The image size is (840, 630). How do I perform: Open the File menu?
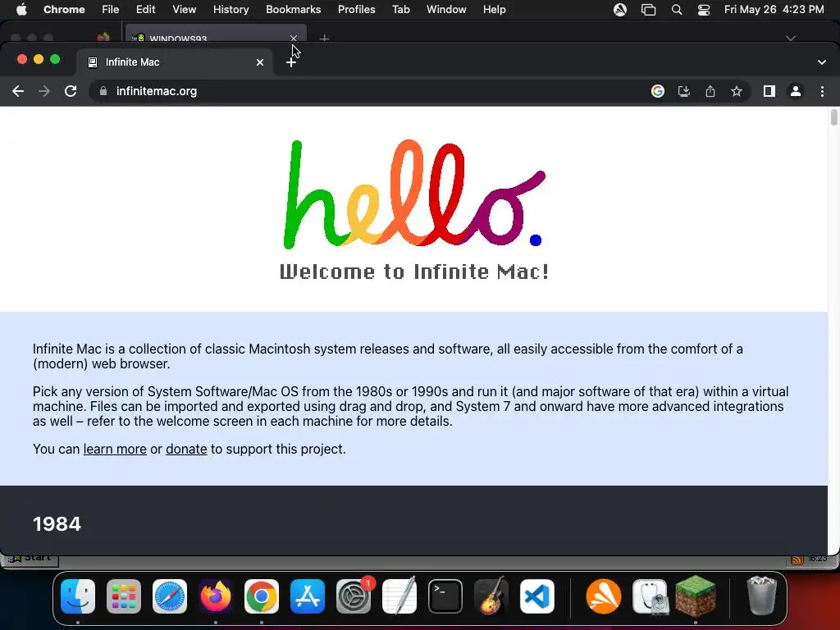pos(111,10)
